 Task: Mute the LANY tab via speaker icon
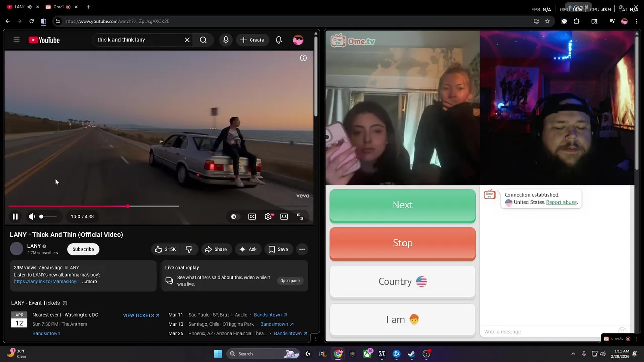point(29,7)
